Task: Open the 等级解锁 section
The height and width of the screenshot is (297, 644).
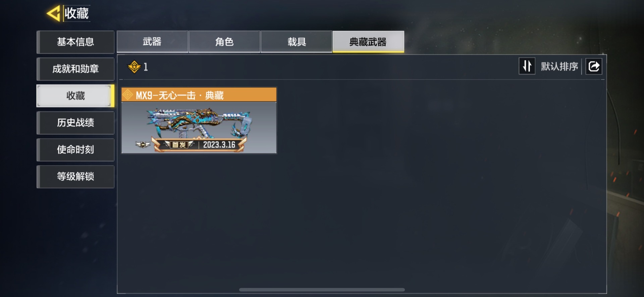Action: pyautogui.click(x=75, y=176)
